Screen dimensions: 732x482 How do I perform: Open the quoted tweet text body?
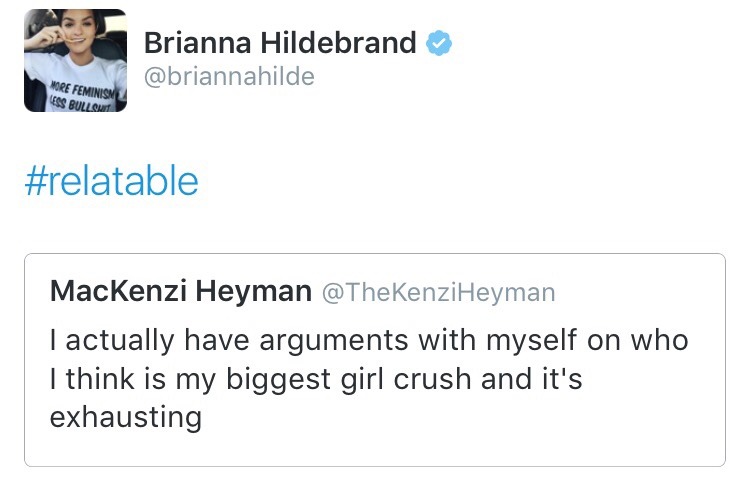(369, 377)
